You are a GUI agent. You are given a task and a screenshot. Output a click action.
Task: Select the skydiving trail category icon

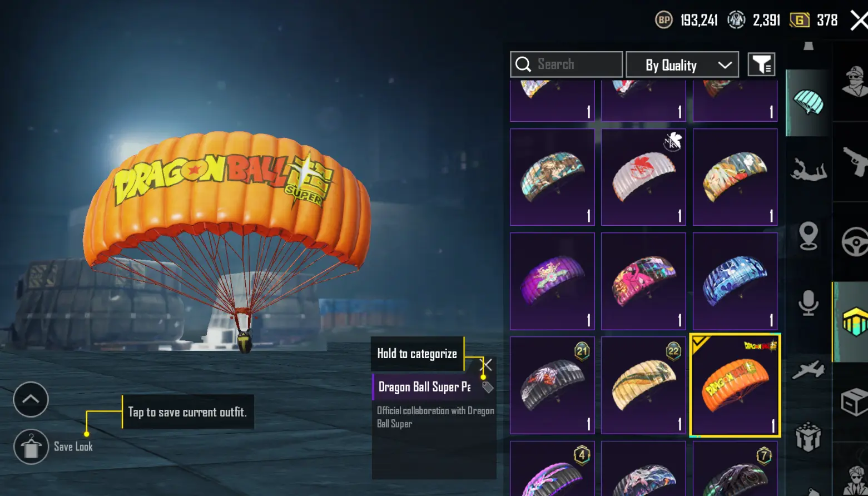(x=808, y=169)
